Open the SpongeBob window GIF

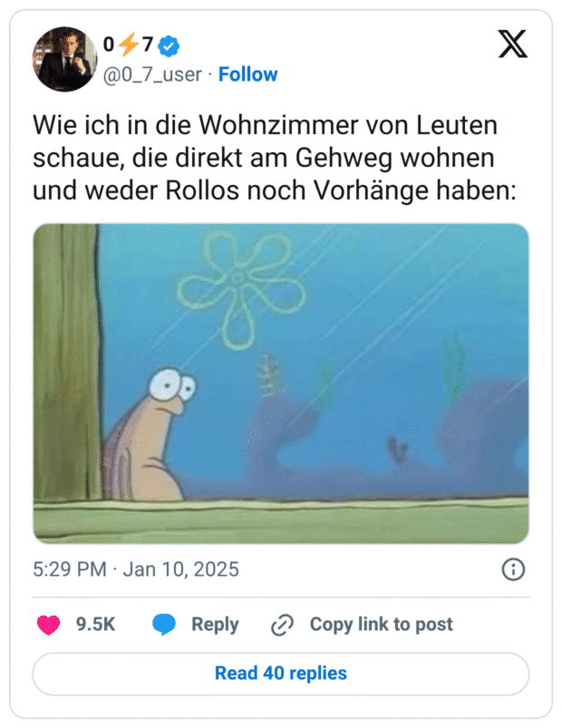point(281,383)
